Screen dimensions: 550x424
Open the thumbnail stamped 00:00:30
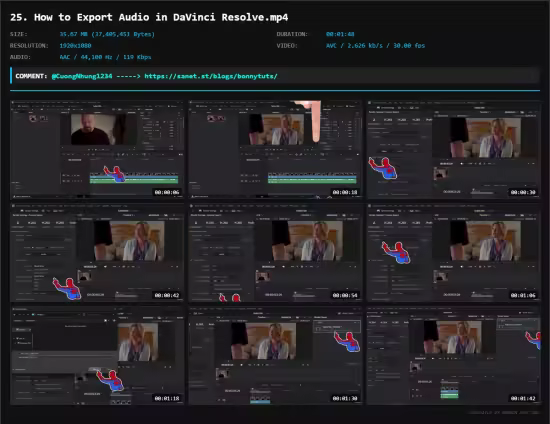(454, 149)
